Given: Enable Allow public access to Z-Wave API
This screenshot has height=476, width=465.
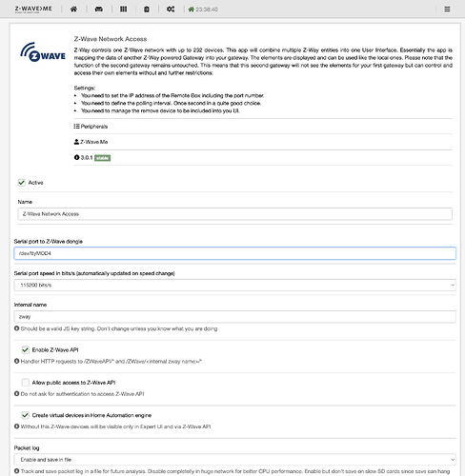Looking at the screenshot, I should point(26,383).
